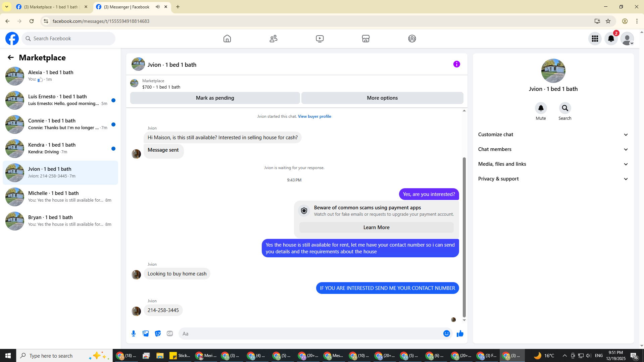644x362 pixels.
Task: Click Mark as pending button
Action: click(x=215, y=98)
